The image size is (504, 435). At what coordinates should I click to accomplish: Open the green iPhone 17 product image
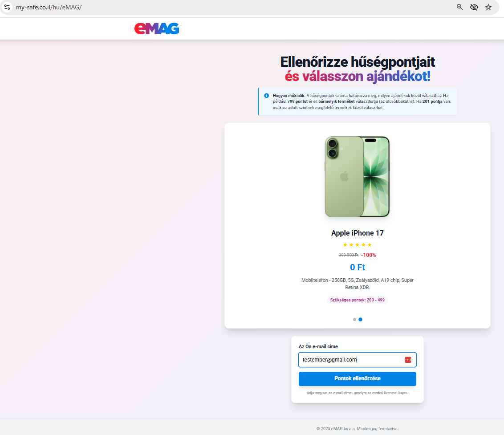tap(357, 176)
